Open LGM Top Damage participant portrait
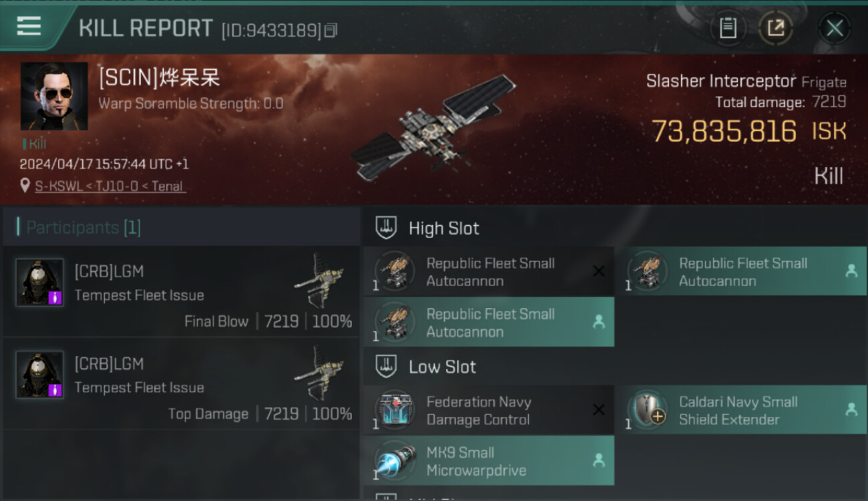The height and width of the screenshot is (501, 868). click(40, 375)
